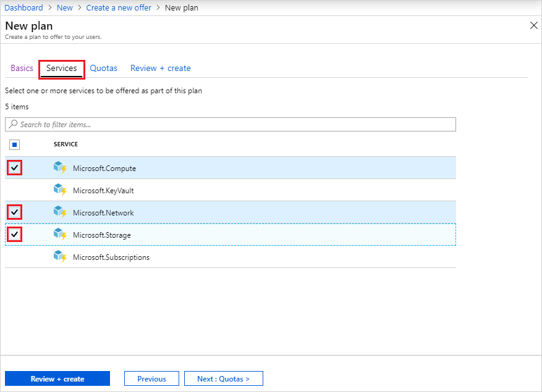Click the Microsoft.Compute service icon
542x392 pixels.
pos(61,168)
